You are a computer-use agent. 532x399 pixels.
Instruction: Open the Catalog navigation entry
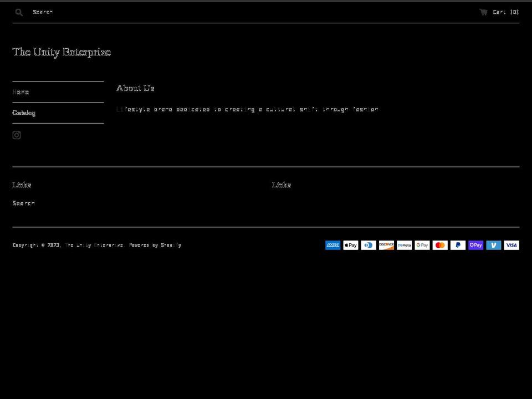[x=24, y=112]
